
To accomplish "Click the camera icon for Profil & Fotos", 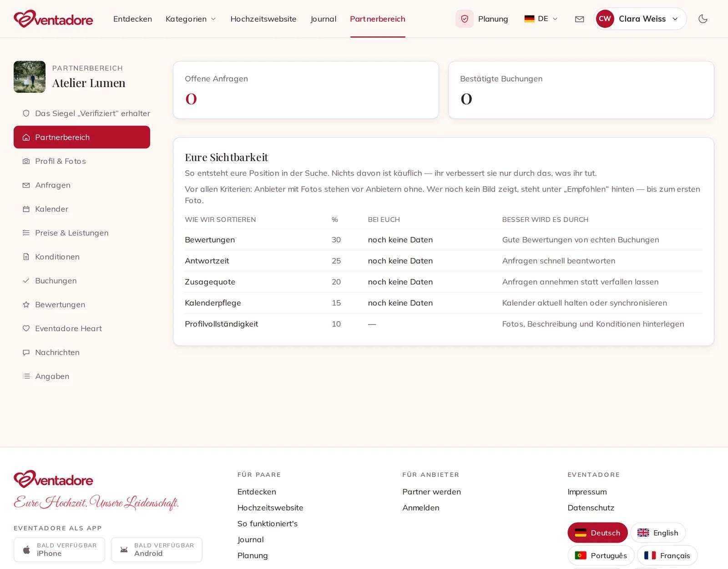I will point(26,161).
